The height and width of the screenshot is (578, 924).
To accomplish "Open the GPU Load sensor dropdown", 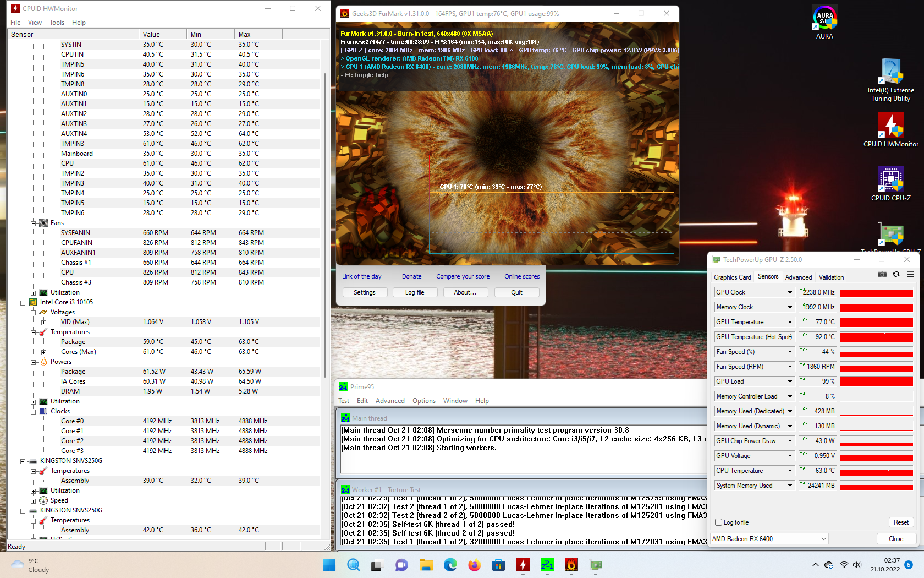I will (790, 381).
